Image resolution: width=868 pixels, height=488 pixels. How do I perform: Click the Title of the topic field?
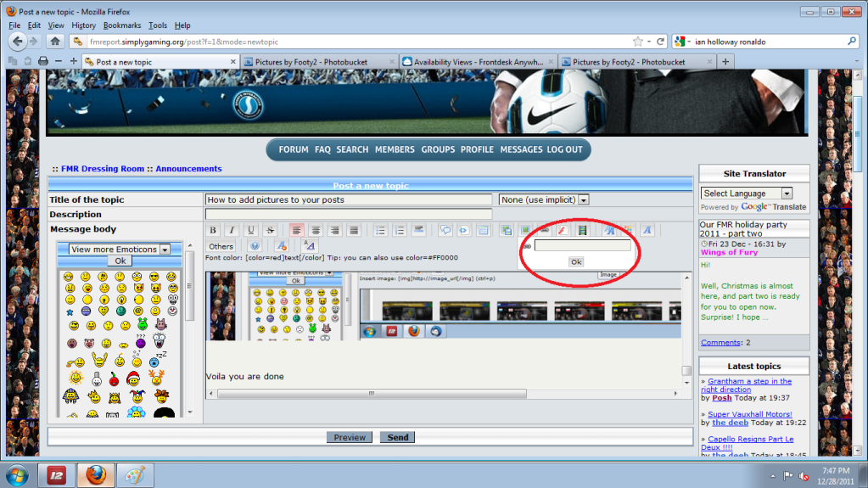348,199
